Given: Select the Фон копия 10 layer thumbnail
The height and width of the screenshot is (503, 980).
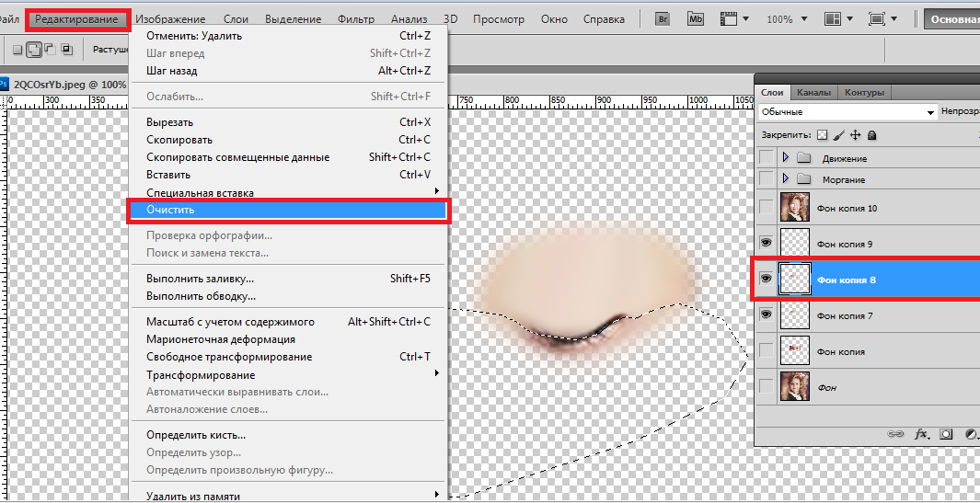Looking at the screenshot, I should (x=795, y=208).
